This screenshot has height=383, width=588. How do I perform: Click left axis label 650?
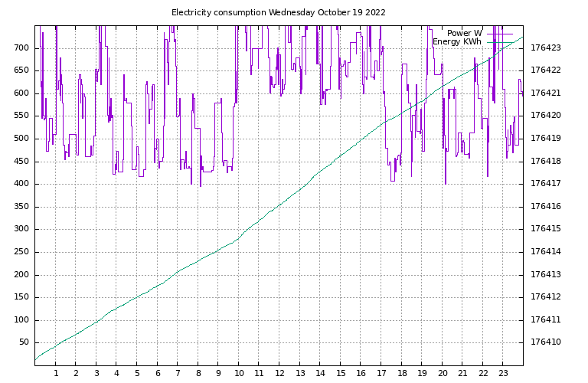tap(21, 70)
